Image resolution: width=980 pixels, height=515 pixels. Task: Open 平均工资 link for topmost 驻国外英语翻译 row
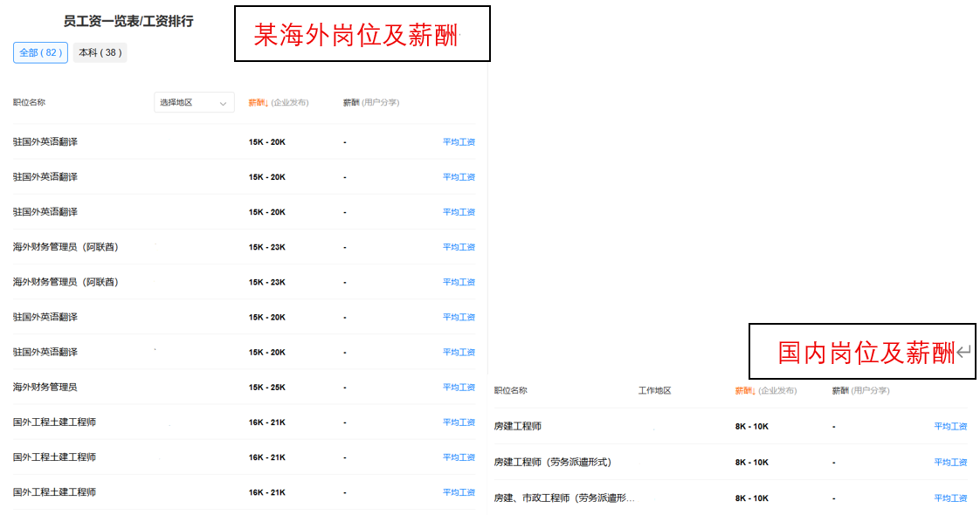click(459, 142)
